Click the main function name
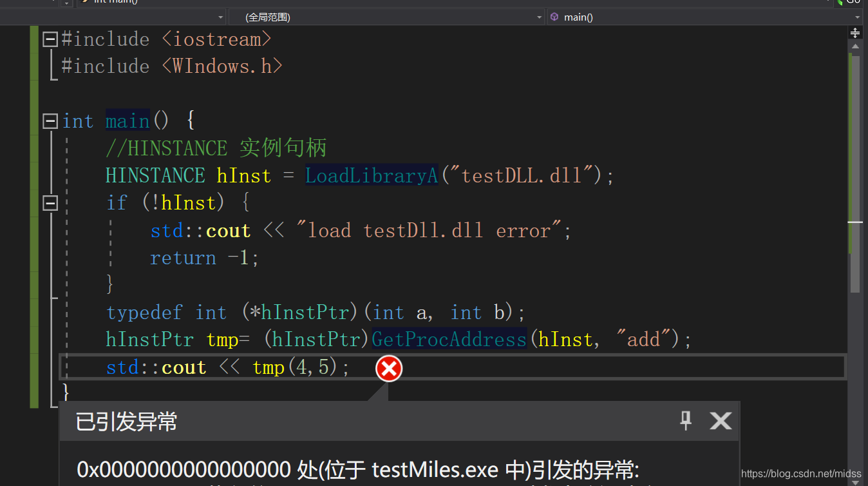 pyautogui.click(x=127, y=121)
